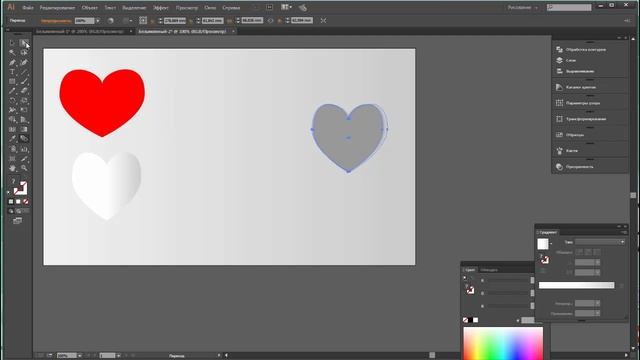Open the Окно menu
This screenshot has height=360, width=640.
click(x=210, y=8)
